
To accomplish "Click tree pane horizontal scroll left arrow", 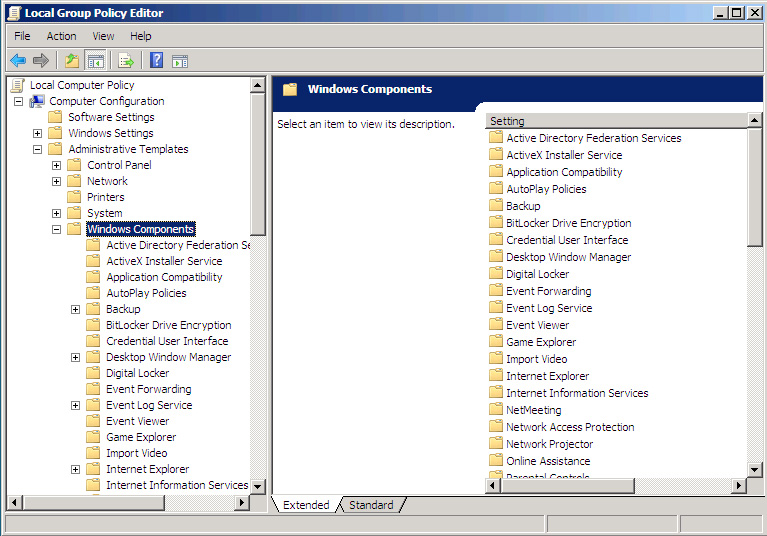I will [15, 502].
